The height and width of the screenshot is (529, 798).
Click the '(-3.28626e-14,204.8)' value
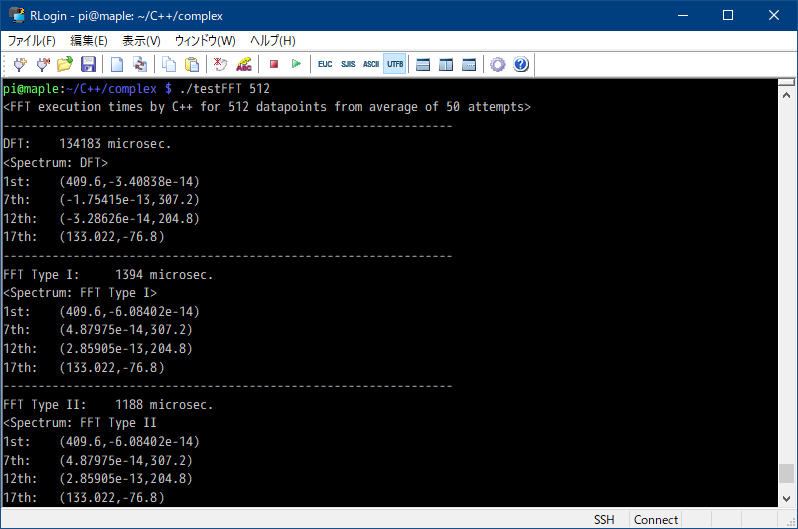(129, 218)
